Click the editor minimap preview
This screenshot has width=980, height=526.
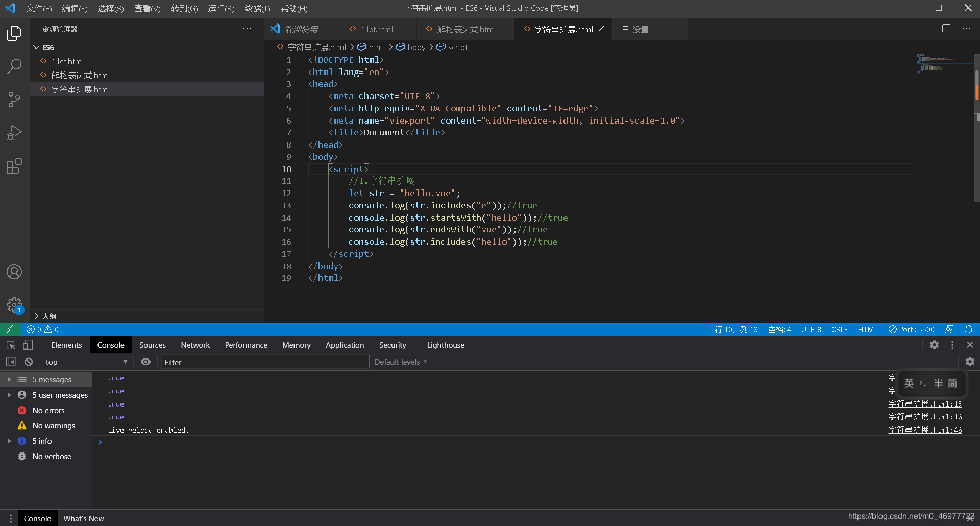[944, 63]
